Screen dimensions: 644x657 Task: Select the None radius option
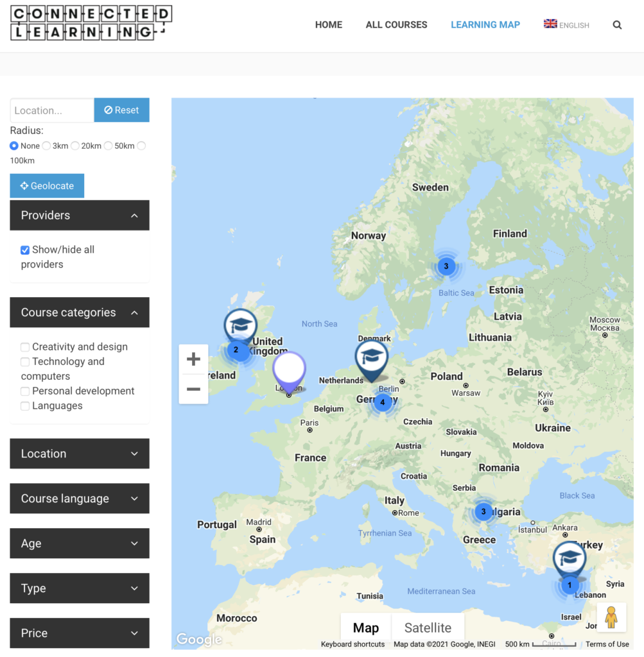point(14,146)
